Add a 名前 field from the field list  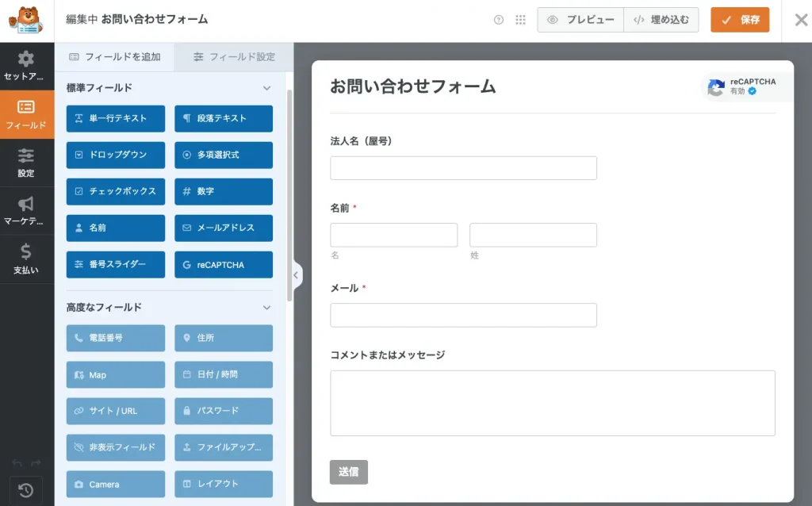116,228
